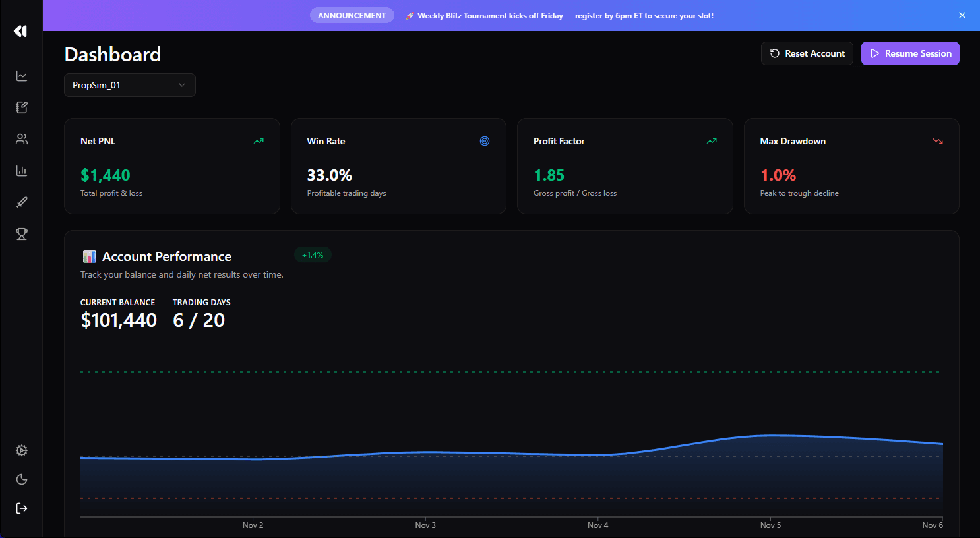
Task: Open the statistics bar-chart panel
Action: (x=21, y=170)
